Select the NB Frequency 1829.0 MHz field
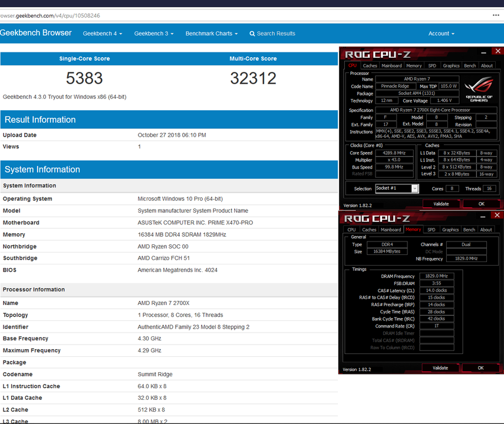Screen dimensions: 504x424 pyautogui.click(x=466, y=259)
